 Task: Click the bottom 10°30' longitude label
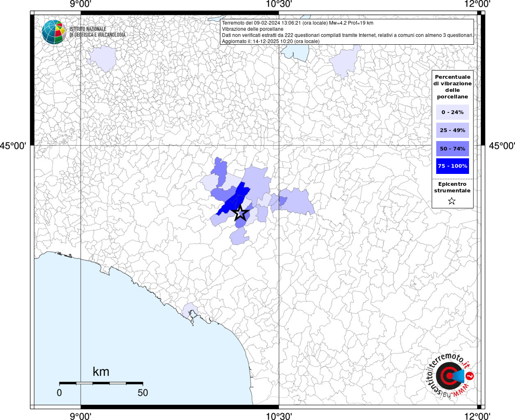coord(279,416)
